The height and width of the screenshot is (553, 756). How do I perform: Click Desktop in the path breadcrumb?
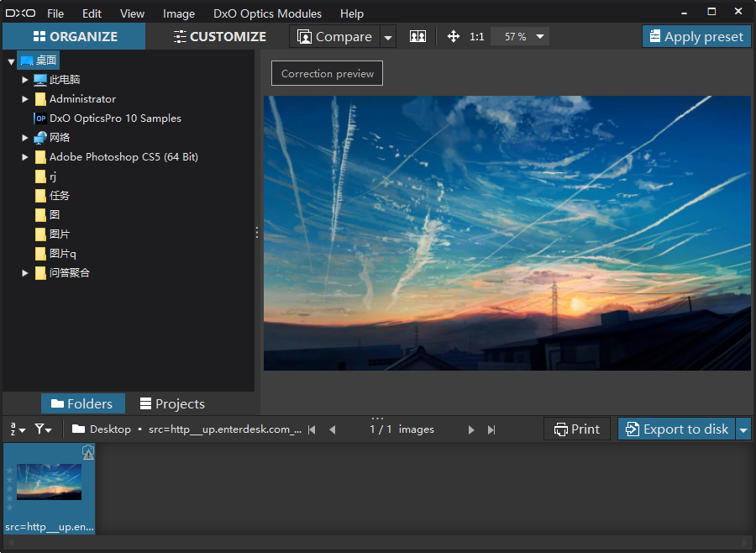[110, 429]
